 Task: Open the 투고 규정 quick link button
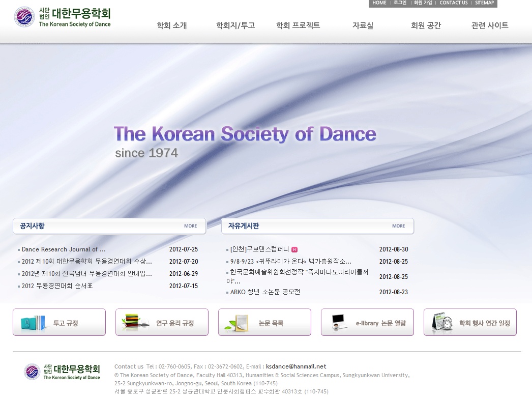(x=60, y=322)
